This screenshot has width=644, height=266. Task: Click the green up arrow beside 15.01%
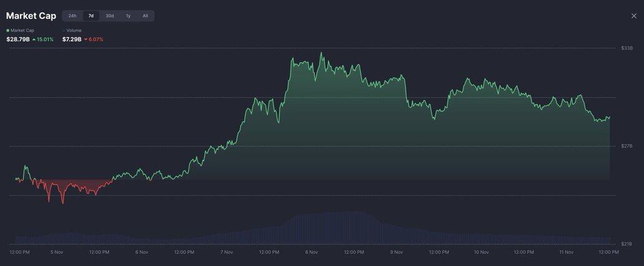34,39
